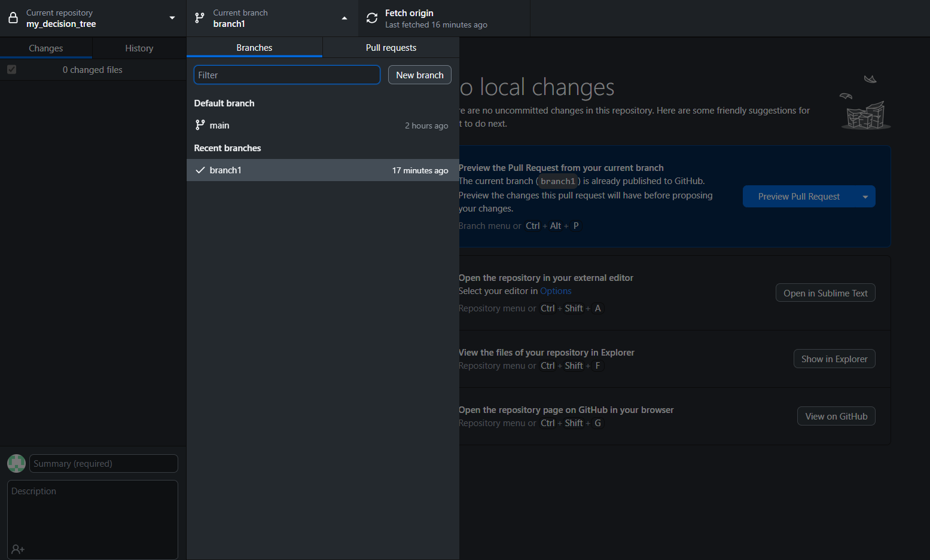Click the branch icon beside main
This screenshot has height=560, width=930.
tap(200, 125)
